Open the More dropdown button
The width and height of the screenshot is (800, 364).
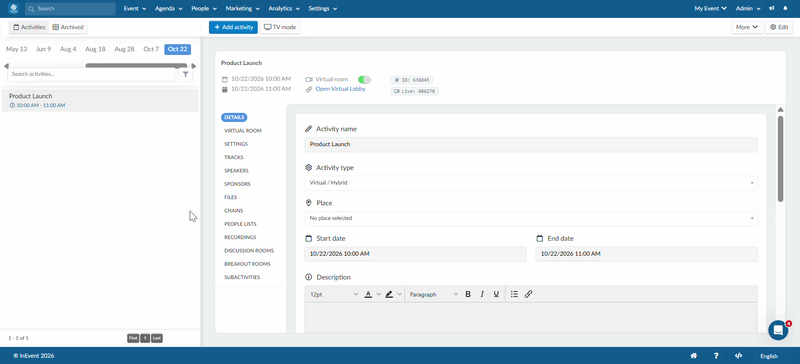747,27
